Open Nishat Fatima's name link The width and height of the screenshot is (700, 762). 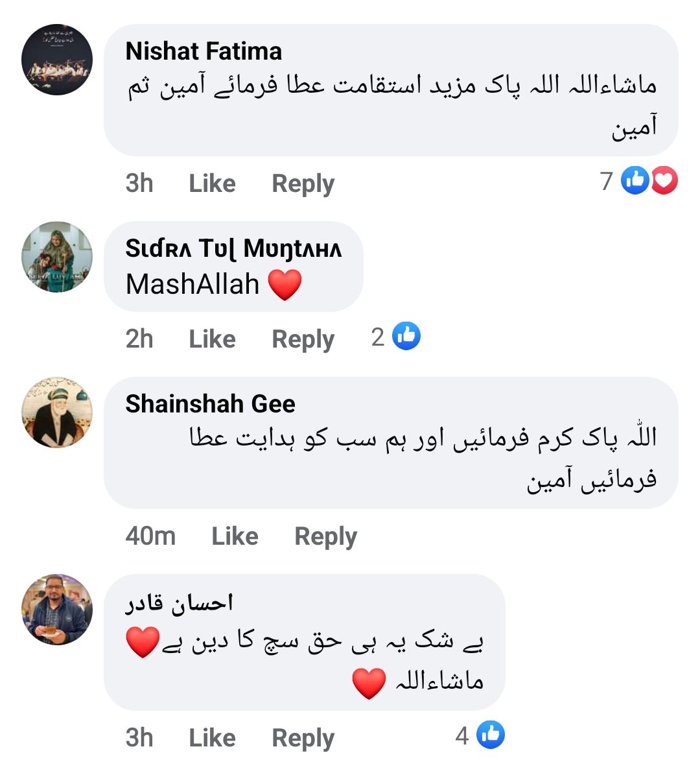pyautogui.click(x=204, y=51)
